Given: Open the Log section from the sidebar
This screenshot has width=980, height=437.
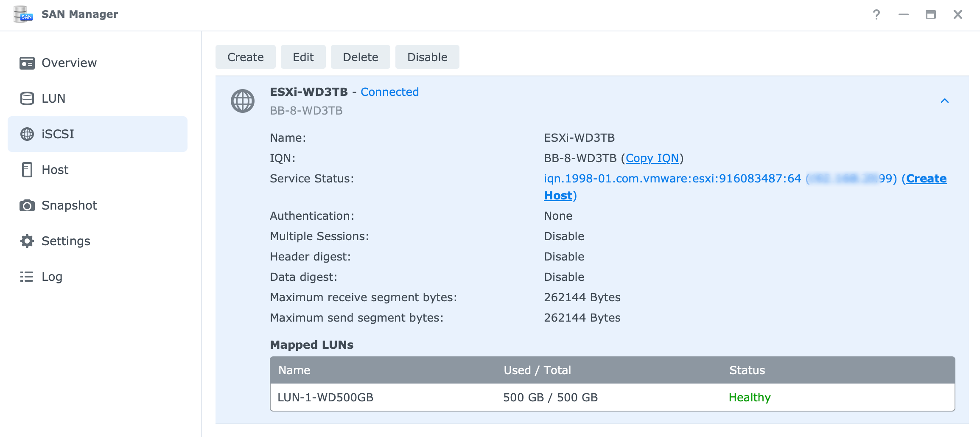Looking at the screenshot, I should tap(51, 276).
